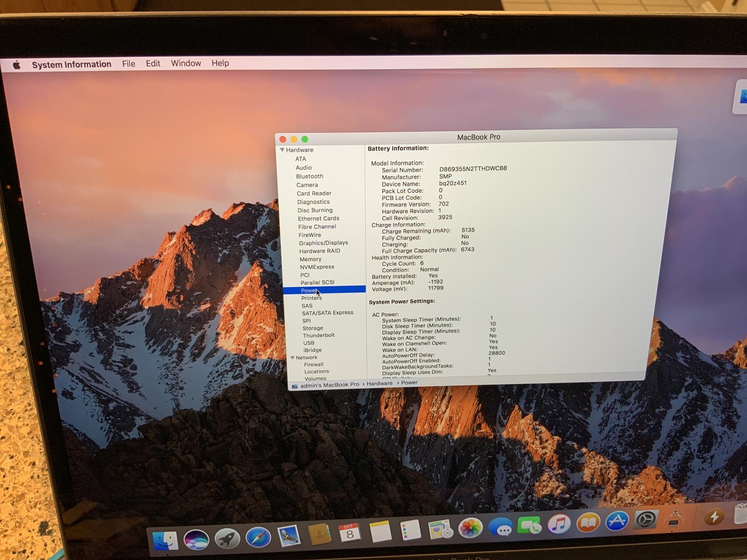The width and height of the screenshot is (747, 560).
Task: Open Messages speech bubble icon
Action: (x=501, y=527)
